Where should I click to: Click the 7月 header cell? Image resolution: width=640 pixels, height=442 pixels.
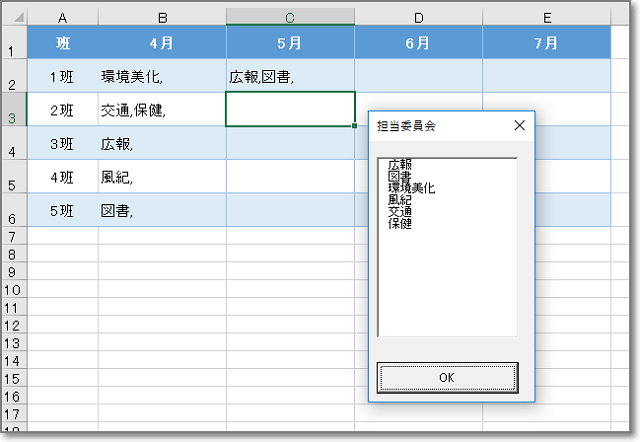click(x=546, y=44)
